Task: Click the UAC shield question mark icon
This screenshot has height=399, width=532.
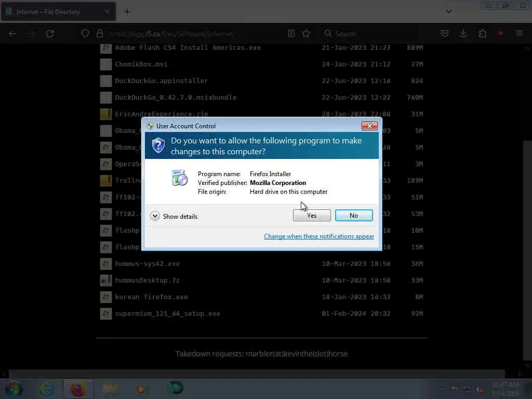Action: (158, 145)
